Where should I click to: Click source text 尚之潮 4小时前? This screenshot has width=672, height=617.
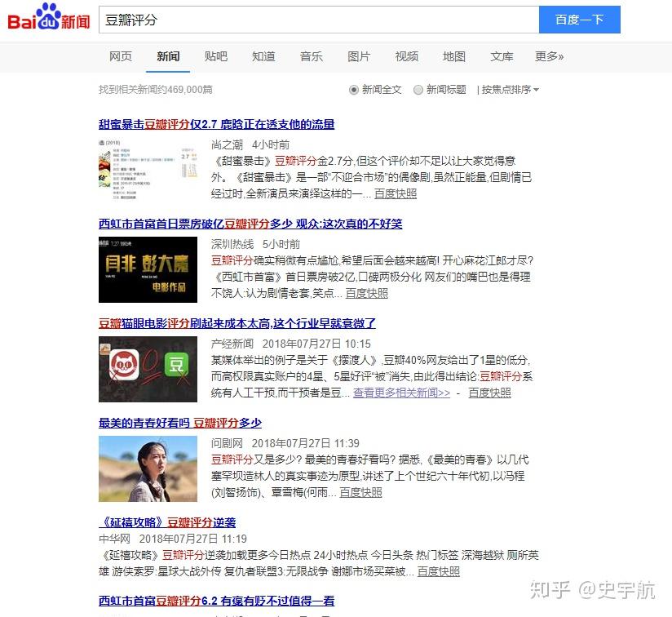coord(250,145)
